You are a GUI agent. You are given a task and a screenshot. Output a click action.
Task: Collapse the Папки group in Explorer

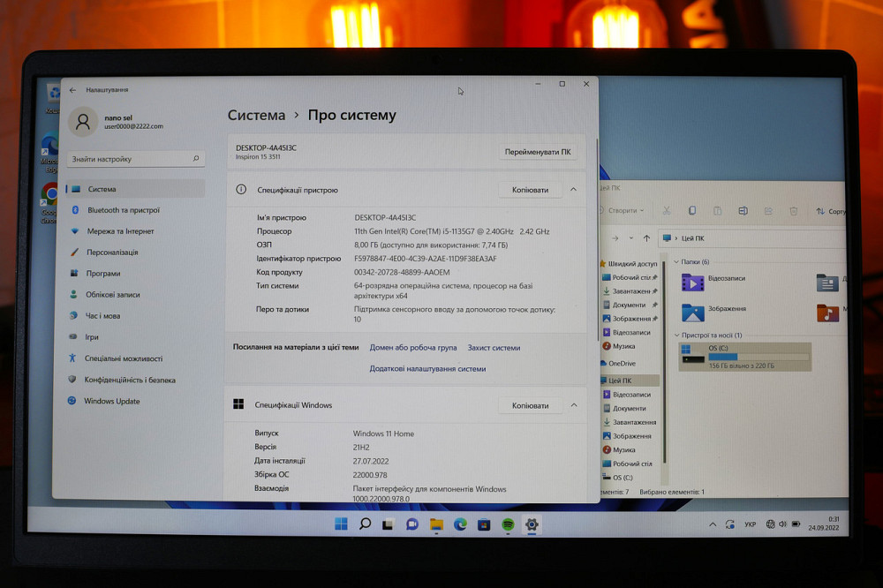point(675,262)
